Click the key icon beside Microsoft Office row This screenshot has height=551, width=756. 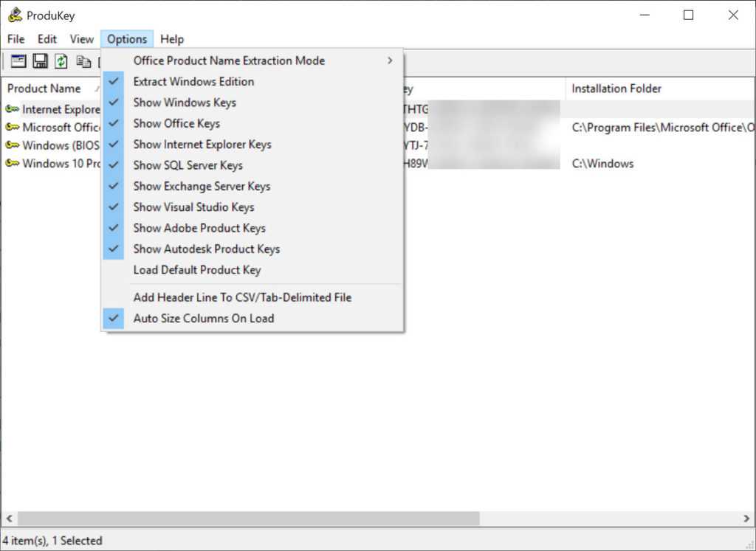pyautogui.click(x=12, y=127)
